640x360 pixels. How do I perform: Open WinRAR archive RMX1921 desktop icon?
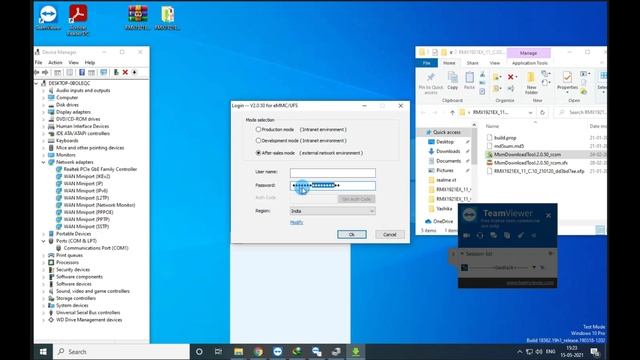[138, 18]
